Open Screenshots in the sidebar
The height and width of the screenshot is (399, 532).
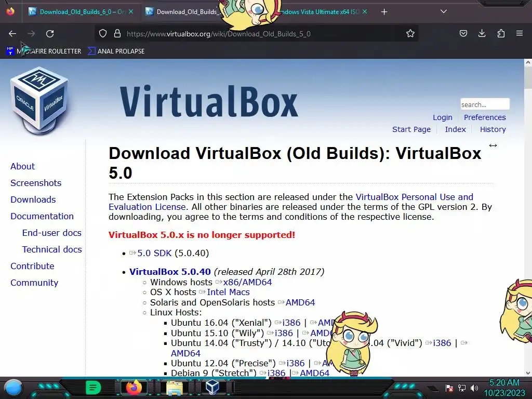point(36,183)
